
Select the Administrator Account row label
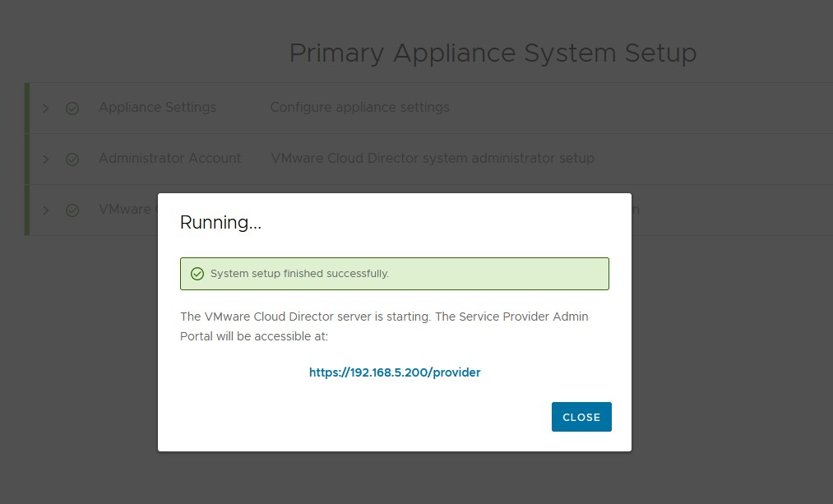click(170, 158)
